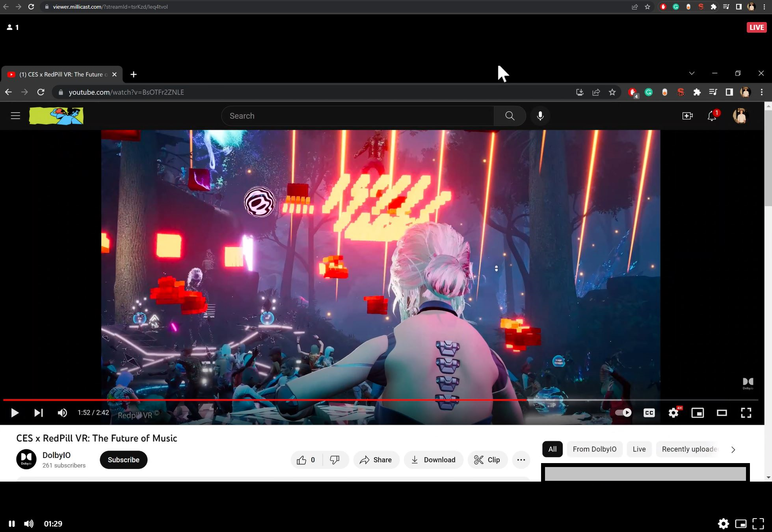Image resolution: width=772 pixels, height=532 pixels.
Task: Enable closed captions on the video
Action: (x=649, y=413)
